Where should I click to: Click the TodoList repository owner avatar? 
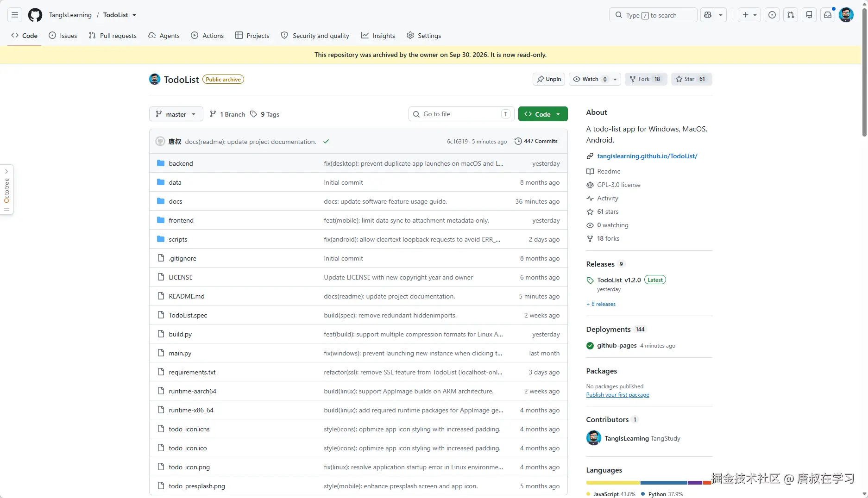(x=155, y=79)
